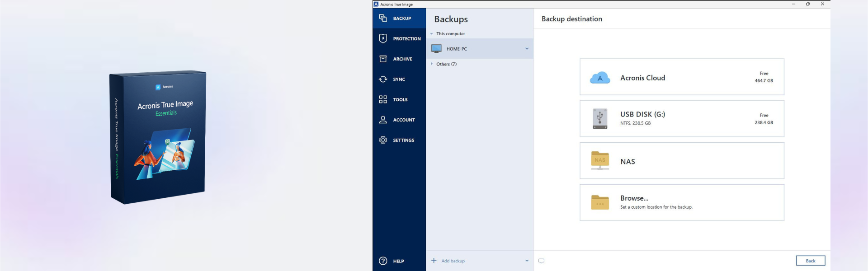
Task: Open the Account section
Action: point(399,120)
